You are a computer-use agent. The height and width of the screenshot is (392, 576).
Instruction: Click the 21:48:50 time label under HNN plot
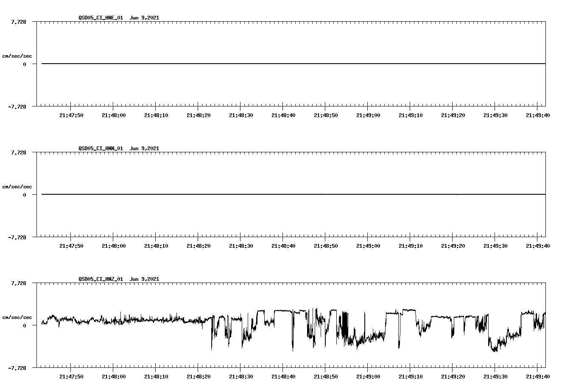click(x=326, y=246)
